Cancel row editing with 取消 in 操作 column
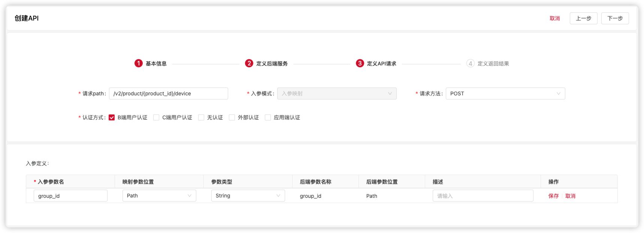This screenshot has width=644, height=233. [x=570, y=196]
